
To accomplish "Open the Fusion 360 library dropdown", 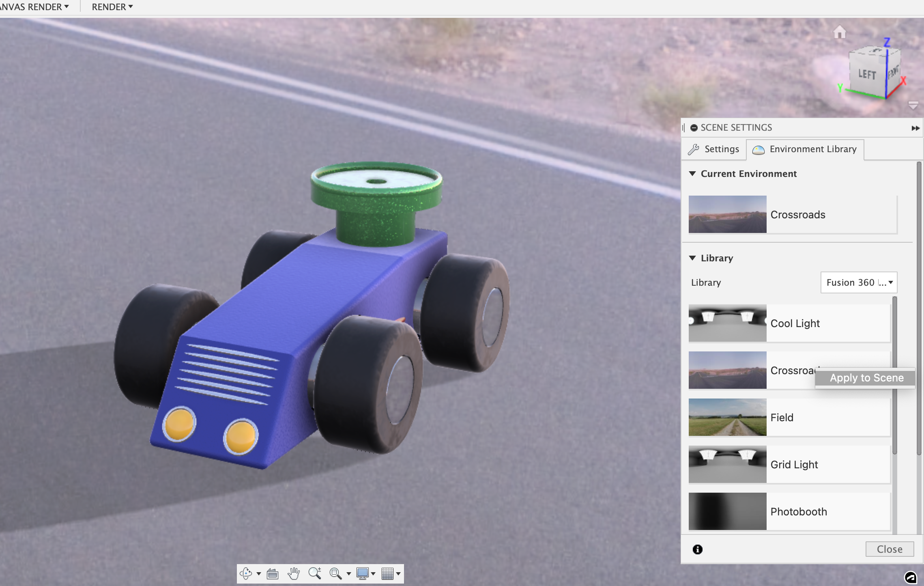I will (859, 282).
